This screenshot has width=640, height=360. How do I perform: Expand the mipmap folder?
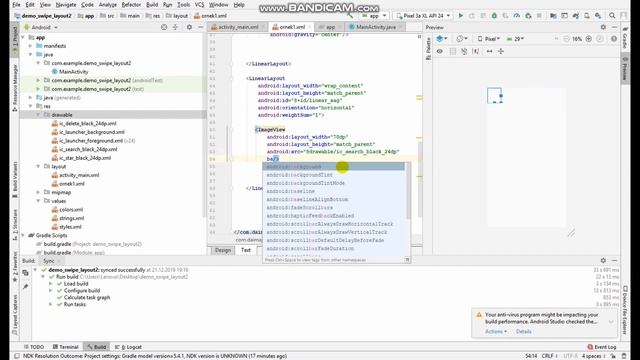click(38, 192)
